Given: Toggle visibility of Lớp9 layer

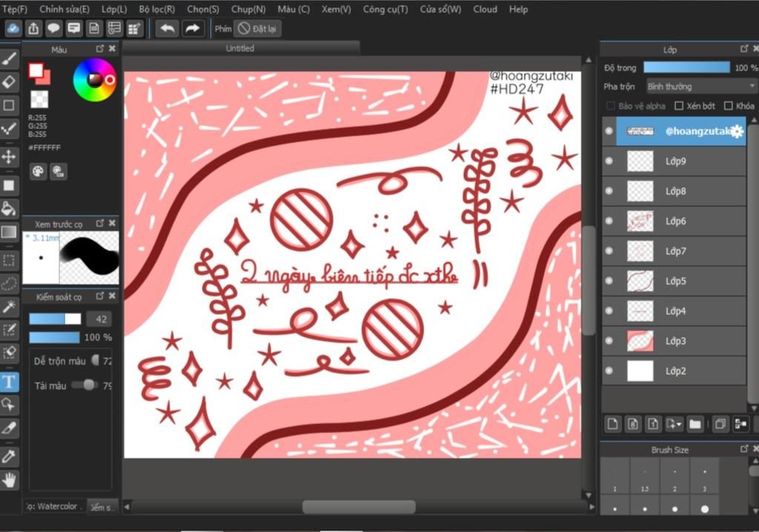Looking at the screenshot, I should click(609, 161).
